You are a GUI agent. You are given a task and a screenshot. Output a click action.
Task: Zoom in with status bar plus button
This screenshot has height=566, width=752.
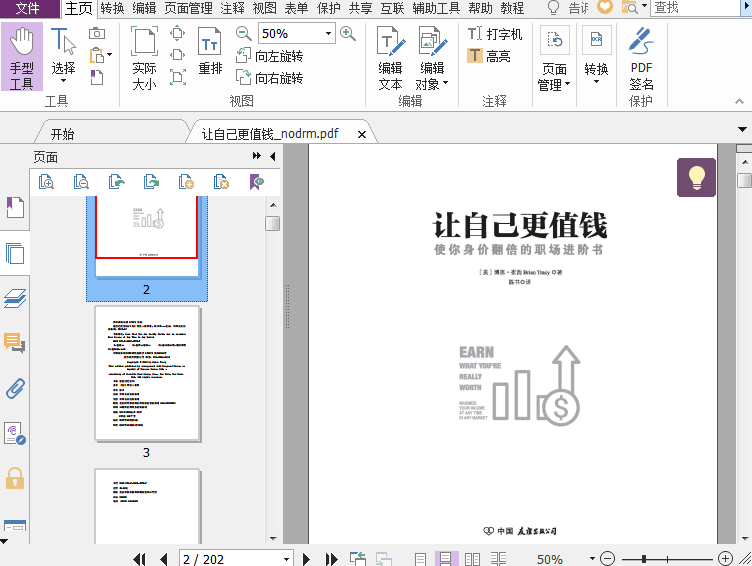coord(725,559)
